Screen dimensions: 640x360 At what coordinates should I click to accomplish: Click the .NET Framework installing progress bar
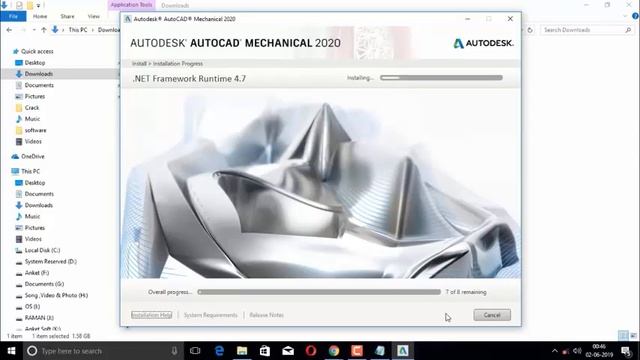pyautogui.click(x=441, y=78)
